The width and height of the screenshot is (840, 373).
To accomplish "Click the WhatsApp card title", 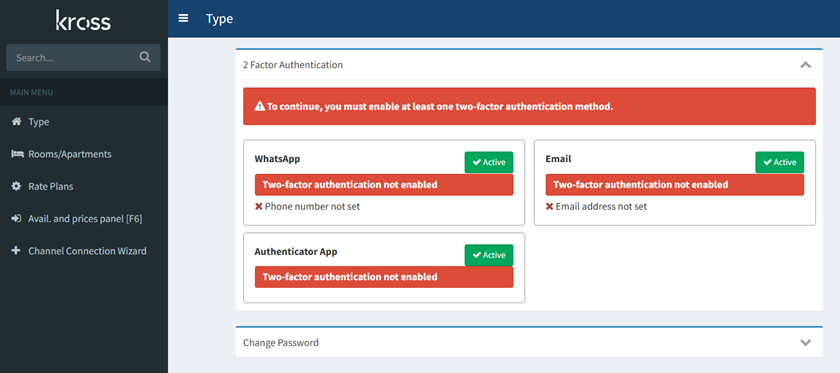I will [278, 159].
